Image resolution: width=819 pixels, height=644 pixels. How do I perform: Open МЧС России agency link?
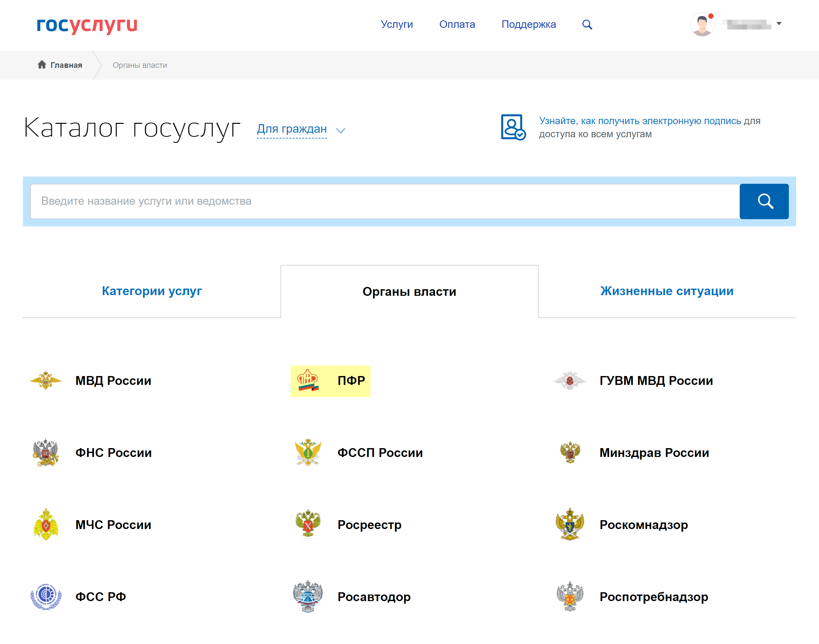[113, 524]
